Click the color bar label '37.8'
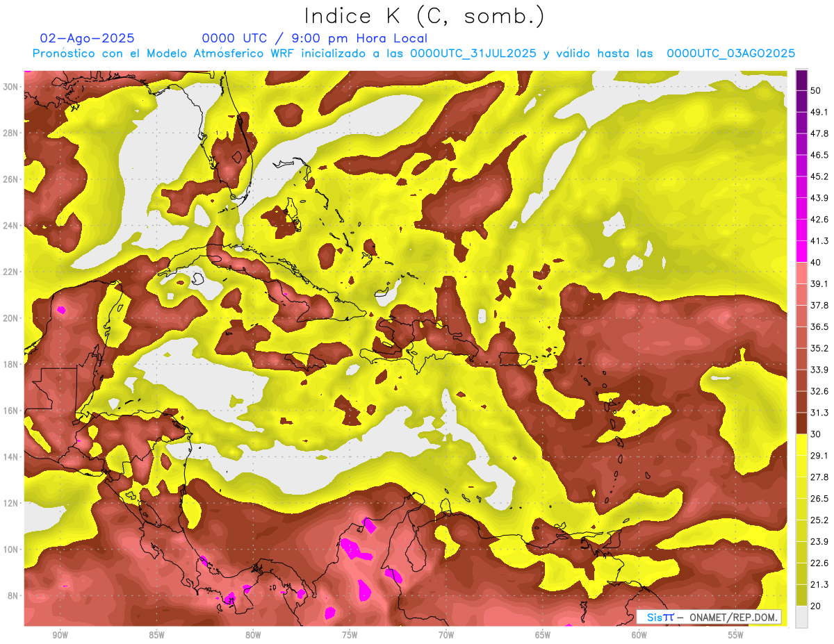This screenshot has height=644, width=834. (819, 305)
